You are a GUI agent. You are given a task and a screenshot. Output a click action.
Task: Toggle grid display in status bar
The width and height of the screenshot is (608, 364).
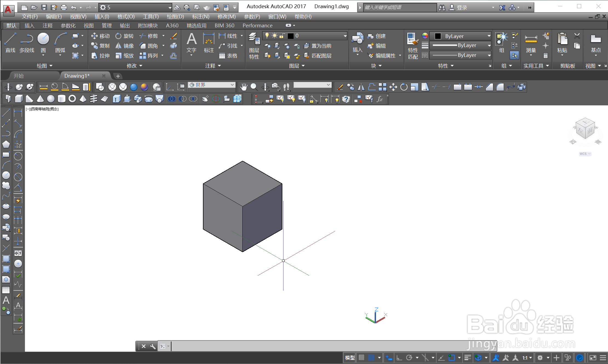(362, 357)
